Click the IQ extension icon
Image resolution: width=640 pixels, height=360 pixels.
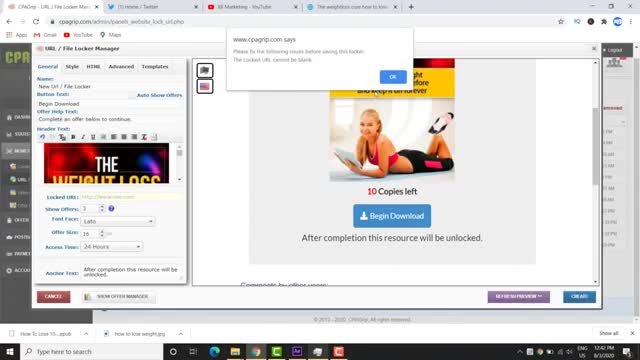tap(577, 22)
